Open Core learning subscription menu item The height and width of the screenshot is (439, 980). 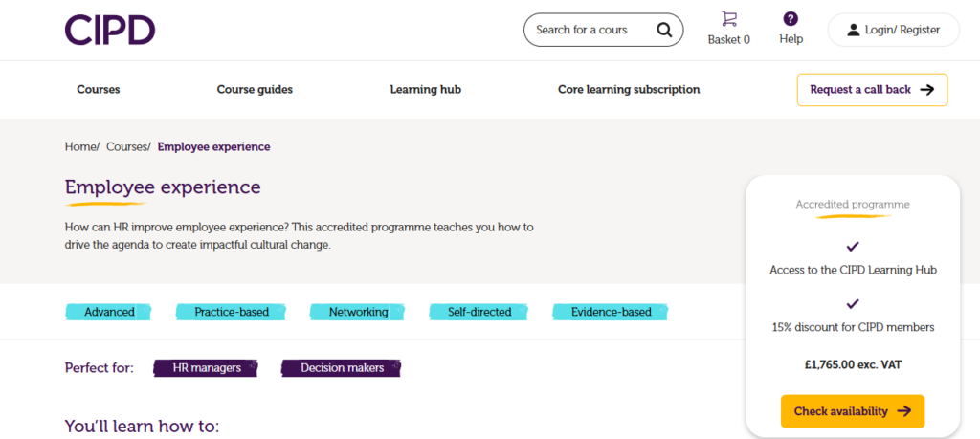pos(629,89)
